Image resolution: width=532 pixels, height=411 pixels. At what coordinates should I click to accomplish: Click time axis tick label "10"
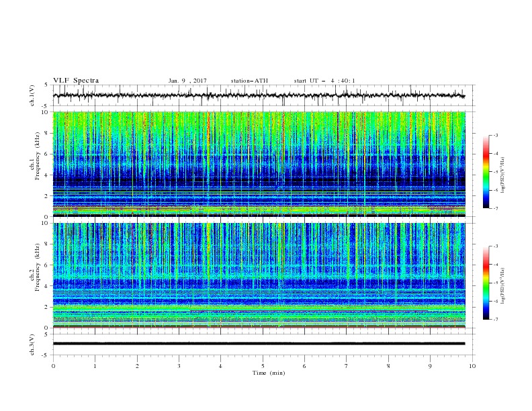tap(472, 366)
